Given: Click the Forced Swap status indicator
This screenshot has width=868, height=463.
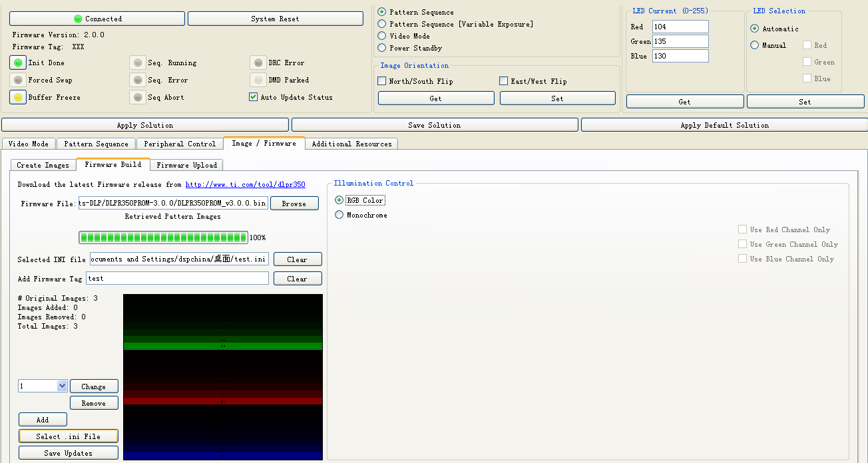Looking at the screenshot, I should point(18,80).
